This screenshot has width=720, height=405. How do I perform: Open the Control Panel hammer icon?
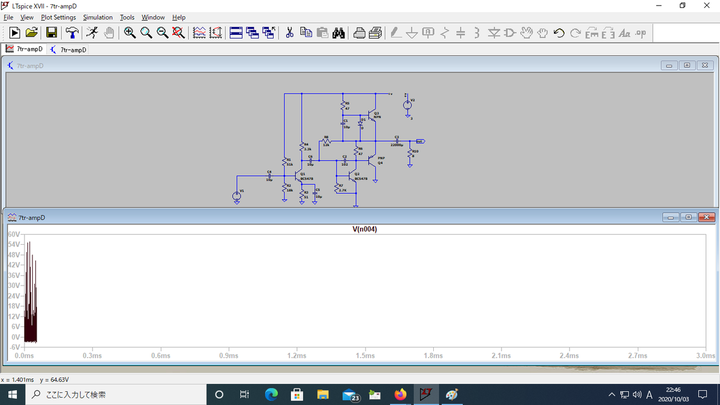[x=72, y=33]
